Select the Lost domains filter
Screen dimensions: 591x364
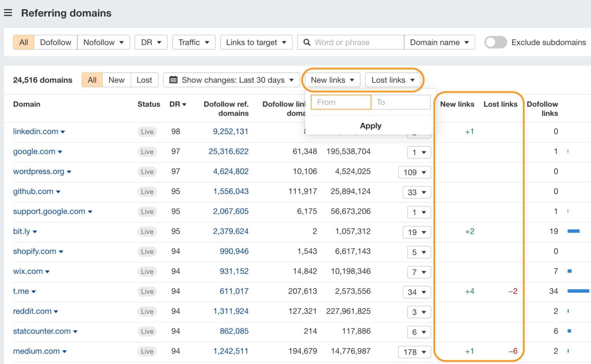(144, 80)
